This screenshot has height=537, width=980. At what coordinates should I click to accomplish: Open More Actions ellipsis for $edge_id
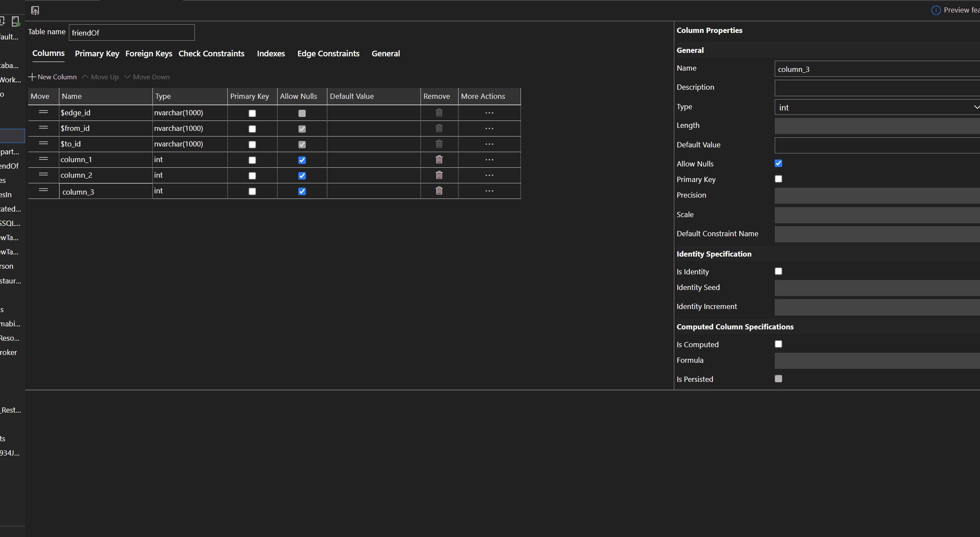tap(489, 113)
